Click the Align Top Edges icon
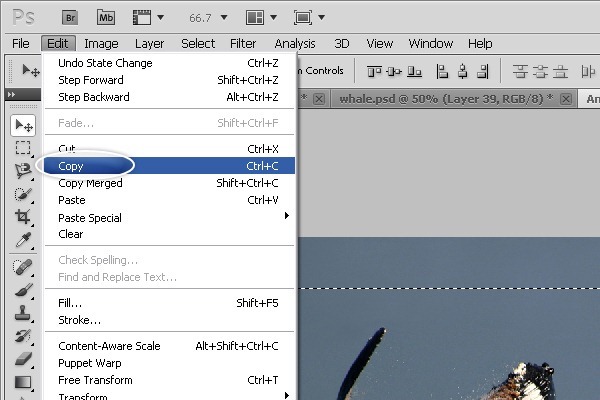The image size is (600, 400). [x=377, y=71]
